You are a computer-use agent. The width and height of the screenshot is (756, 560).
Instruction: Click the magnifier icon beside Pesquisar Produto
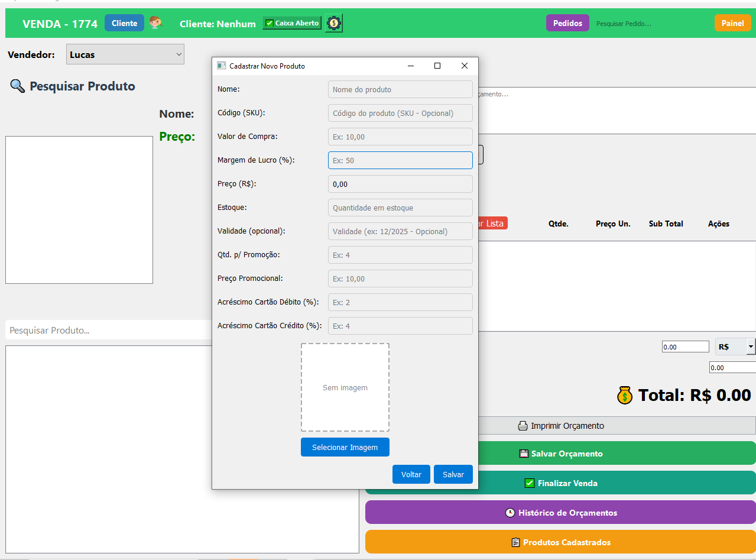(x=17, y=86)
